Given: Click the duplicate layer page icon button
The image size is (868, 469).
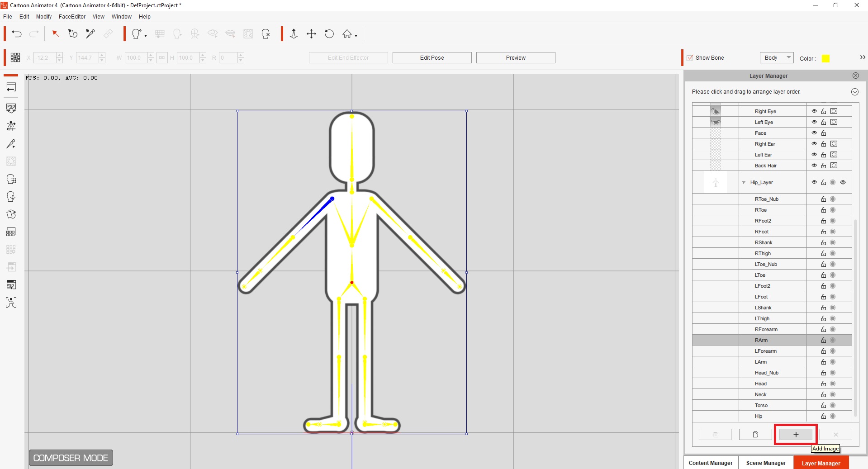Looking at the screenshot, I should [755, 435].
